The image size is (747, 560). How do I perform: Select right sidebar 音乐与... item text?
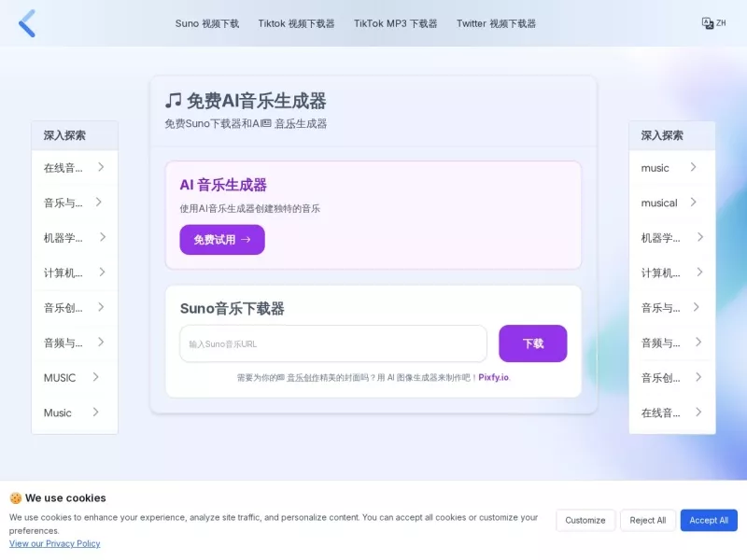point(660,308)
